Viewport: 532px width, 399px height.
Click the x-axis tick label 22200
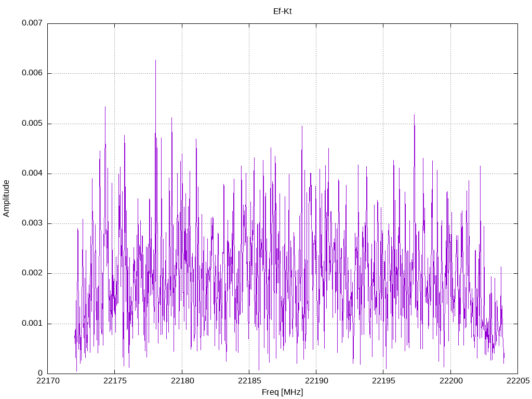pos(451,381)
